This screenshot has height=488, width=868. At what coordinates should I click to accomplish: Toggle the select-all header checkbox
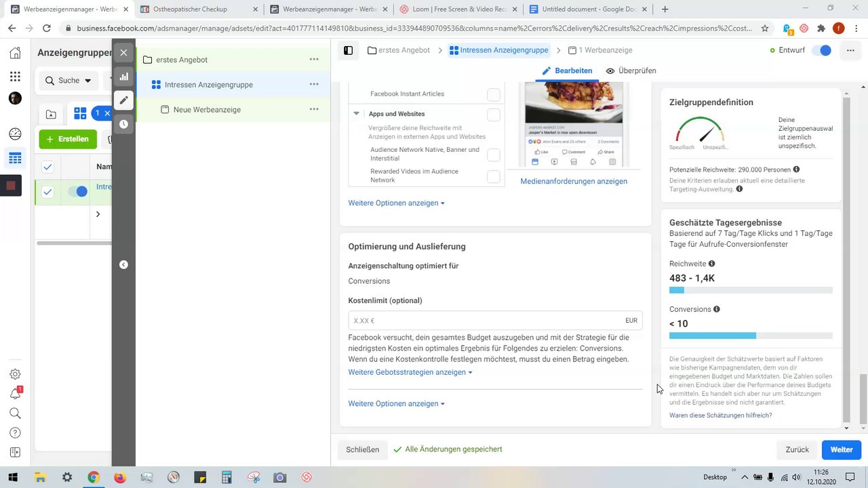pos(47,167)
